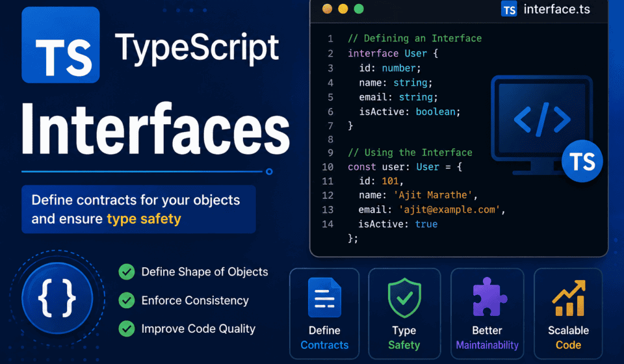
Task: Click the Interfaces headline
Action: point(156,129)
